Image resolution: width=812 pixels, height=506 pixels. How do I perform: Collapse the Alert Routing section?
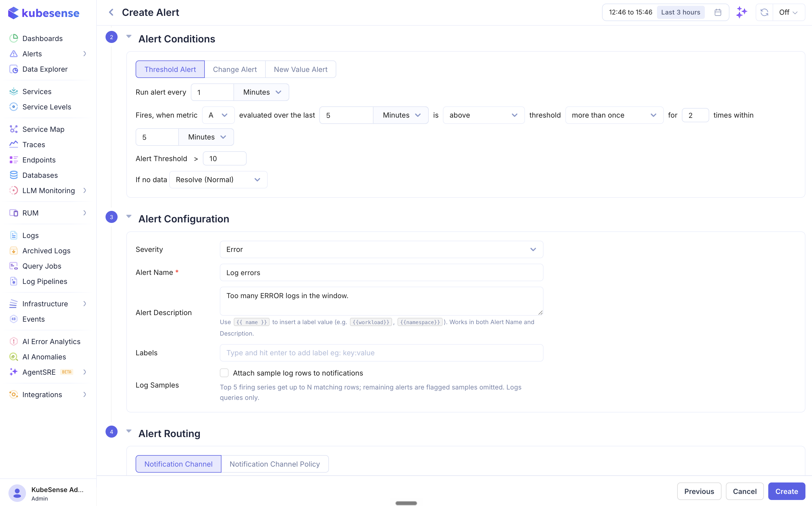pos(129,431)
